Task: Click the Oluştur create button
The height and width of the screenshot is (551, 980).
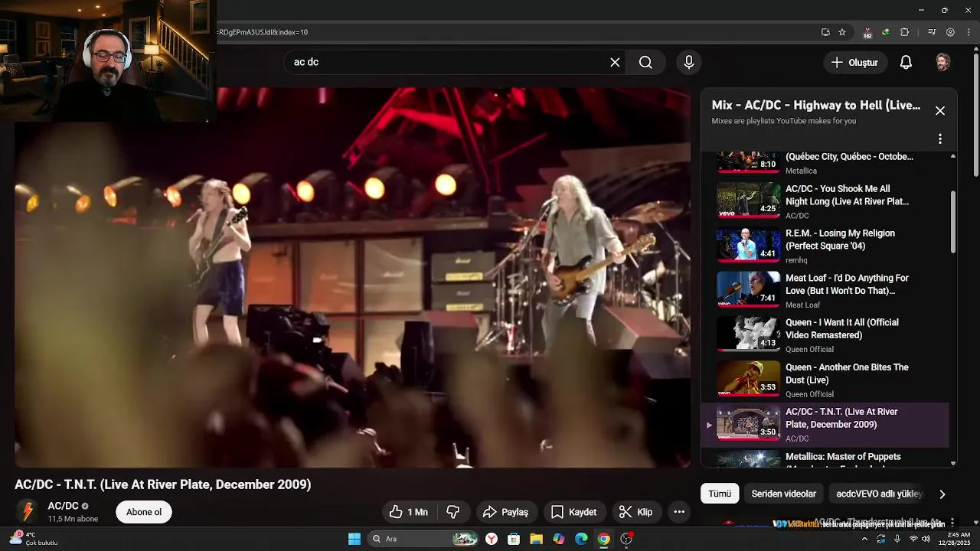Action: pyautogui.click(x=855, y=63)
